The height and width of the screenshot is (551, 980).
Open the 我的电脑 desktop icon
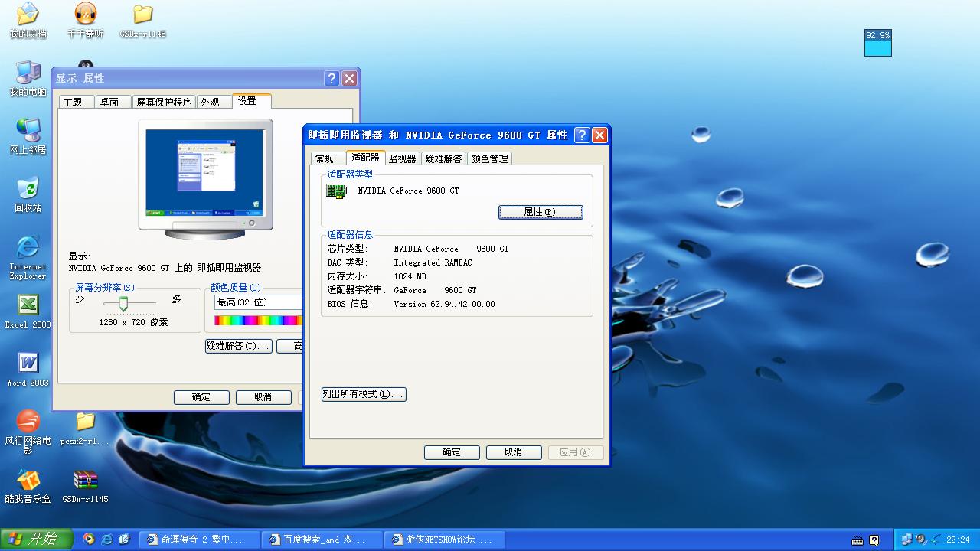[x=28, y=79]
